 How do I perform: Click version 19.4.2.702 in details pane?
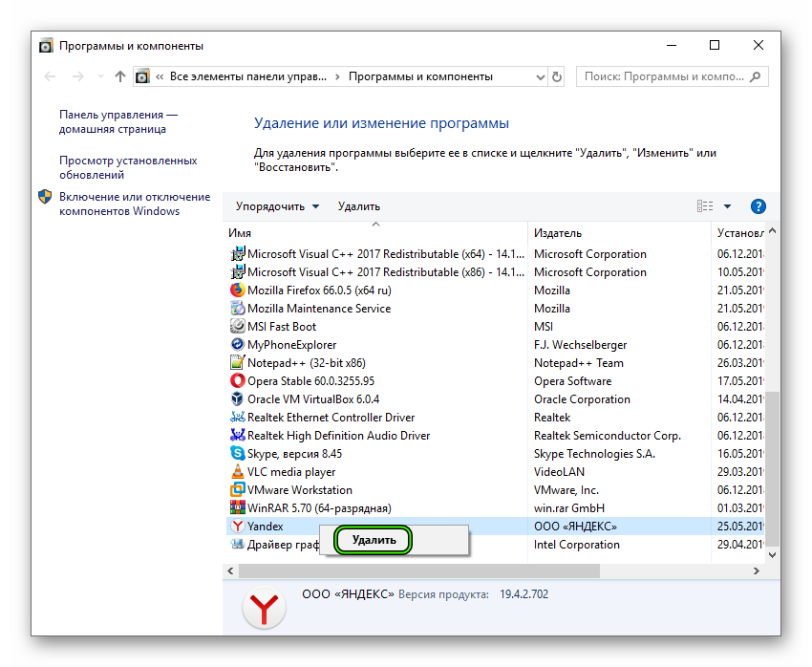[x=524, y=594]
